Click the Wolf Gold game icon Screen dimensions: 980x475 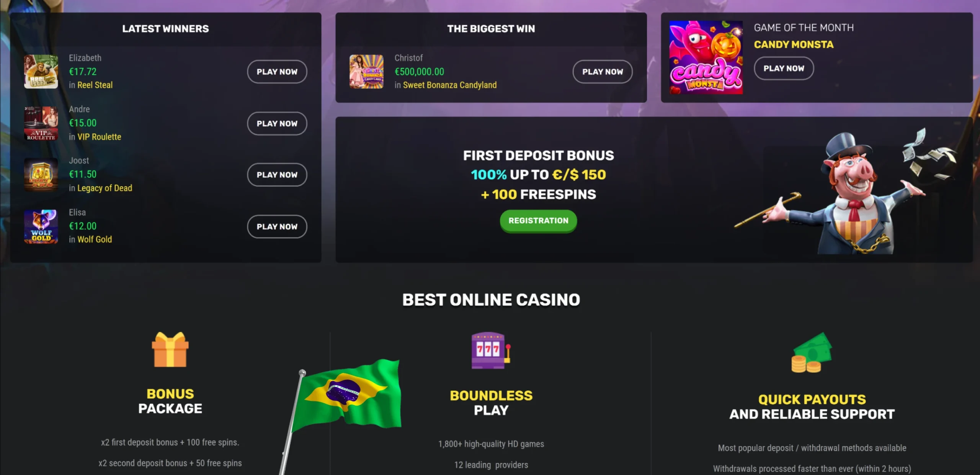click(41, 226)
